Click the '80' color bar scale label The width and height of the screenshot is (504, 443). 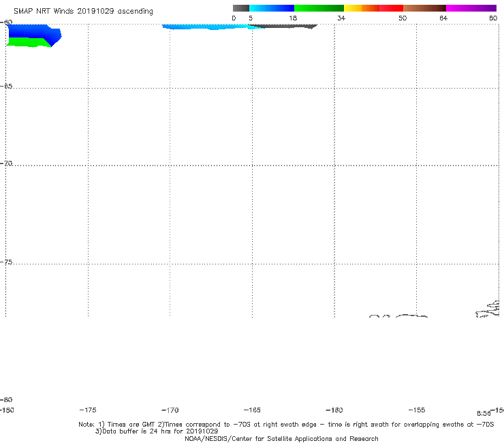(x=493, y=18)
